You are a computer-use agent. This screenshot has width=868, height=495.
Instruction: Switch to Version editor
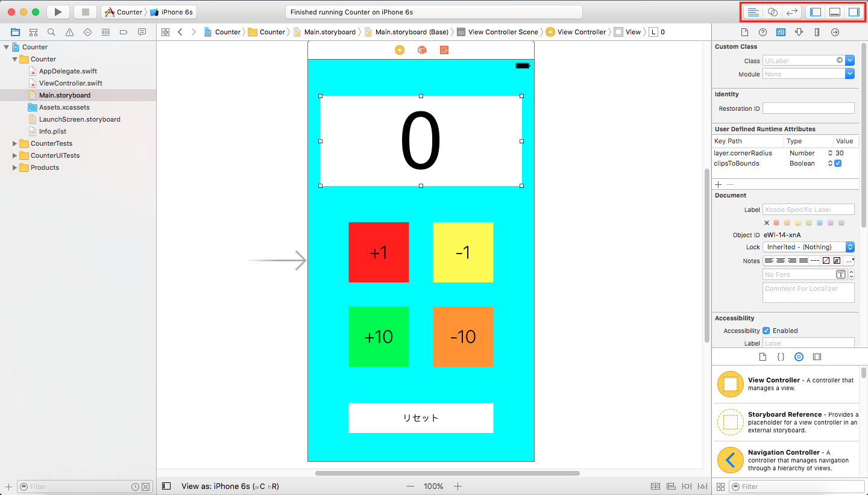792,12
